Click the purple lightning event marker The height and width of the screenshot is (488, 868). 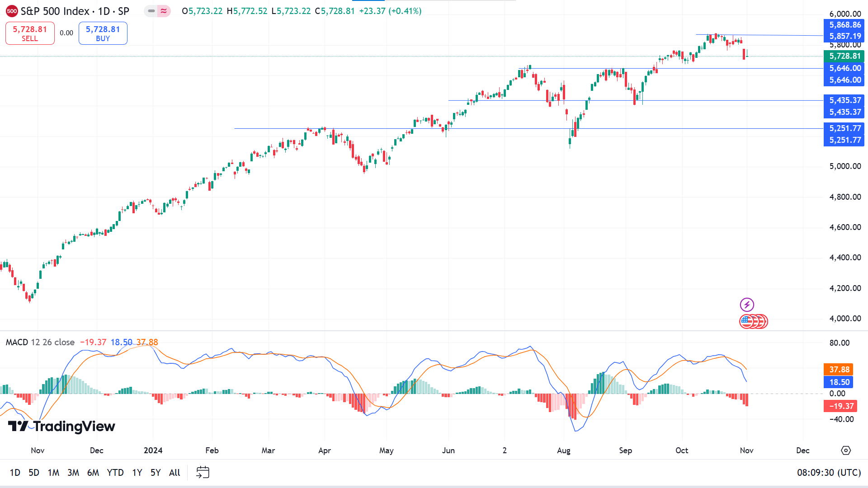click(x=747, y=305)
